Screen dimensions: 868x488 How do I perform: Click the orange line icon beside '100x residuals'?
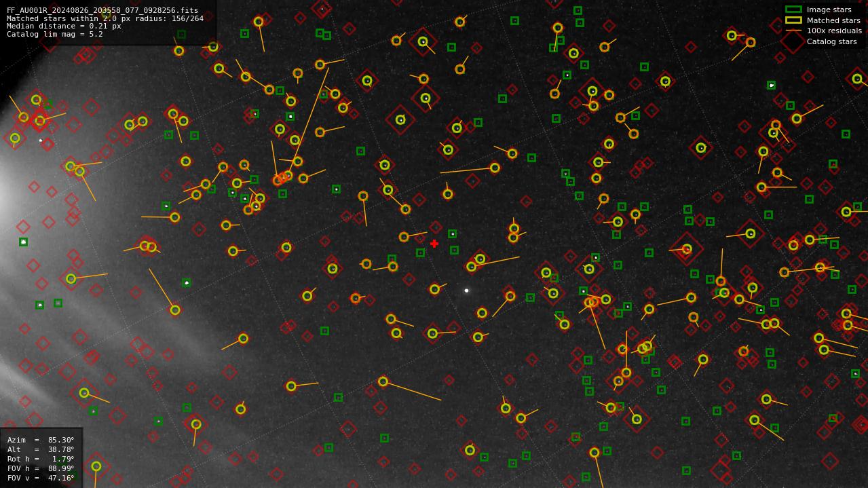point(793,31)
